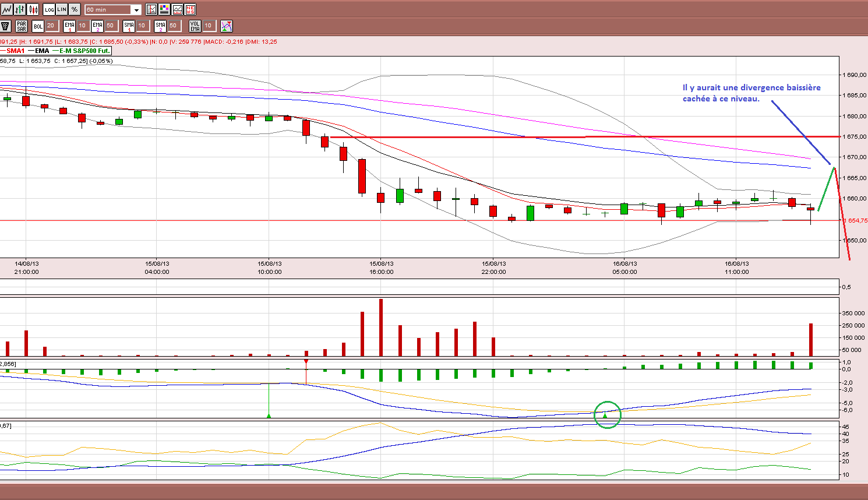This screenshot has height=500, width=868.
Task: Click the green up-arrow marker below the sell signal
Action: tap(269, 416)
